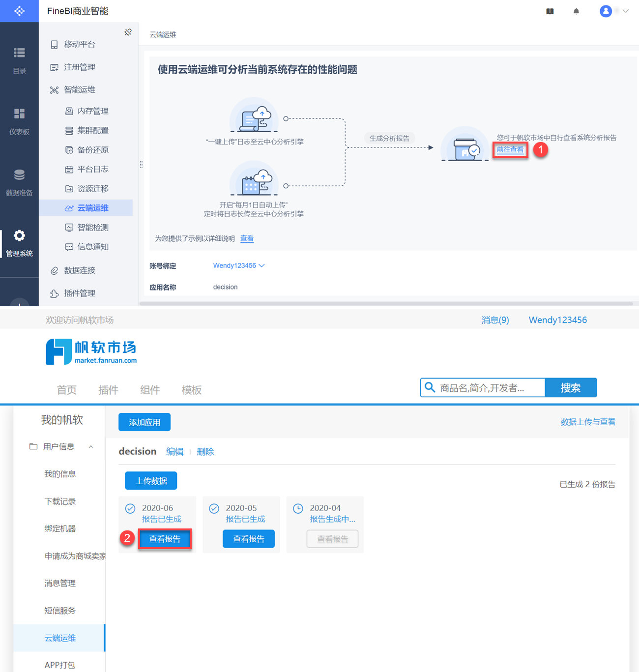
Task: Click the FineBI logo icon
Action: pos(19,11)
